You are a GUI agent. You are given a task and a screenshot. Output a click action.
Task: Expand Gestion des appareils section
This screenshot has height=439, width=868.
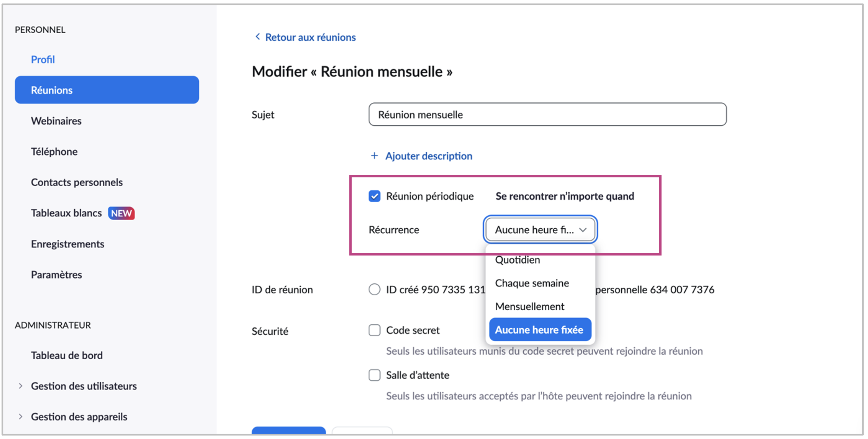tap(21, 417)
